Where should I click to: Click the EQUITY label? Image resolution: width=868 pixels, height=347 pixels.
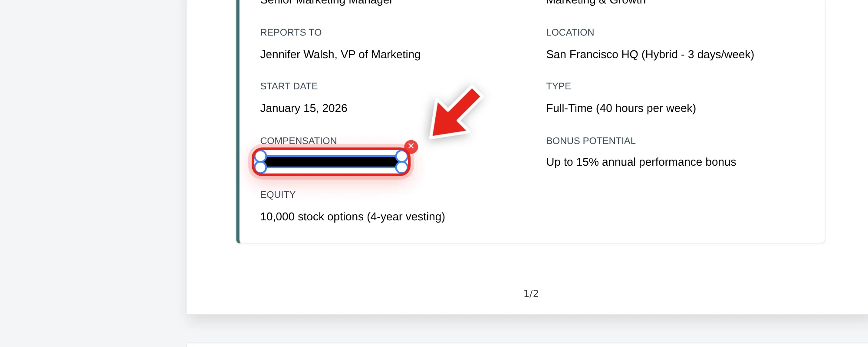[278, 194]
